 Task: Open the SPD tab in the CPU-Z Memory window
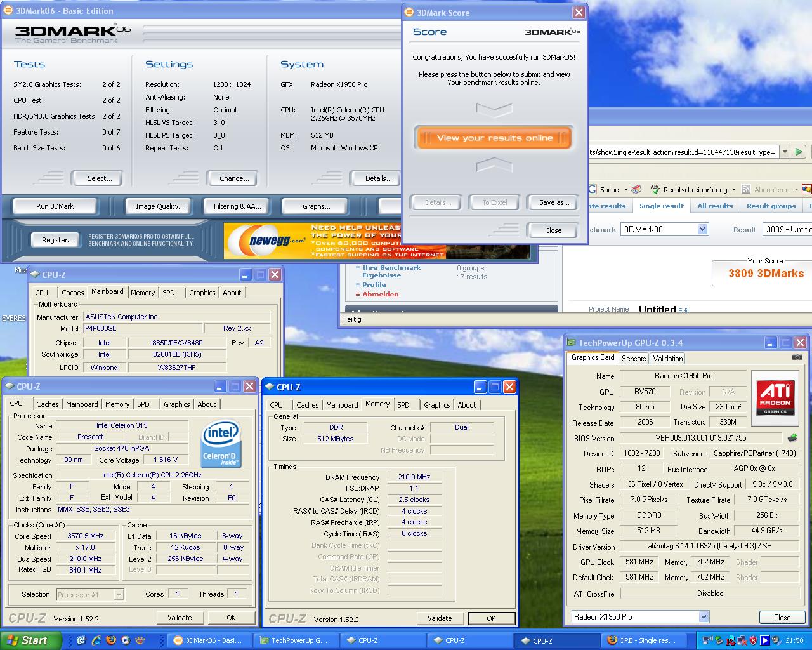click(x=403, y=405)
